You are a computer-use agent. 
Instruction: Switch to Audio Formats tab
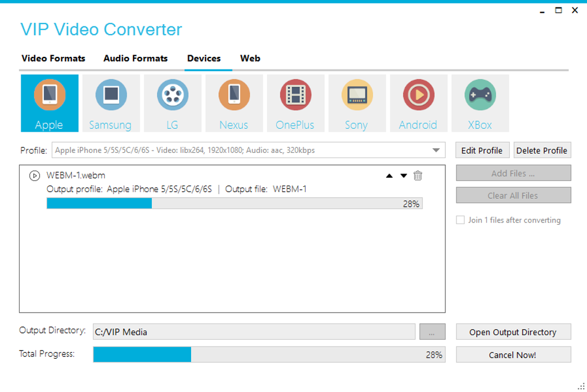click(x=135, y=59)
